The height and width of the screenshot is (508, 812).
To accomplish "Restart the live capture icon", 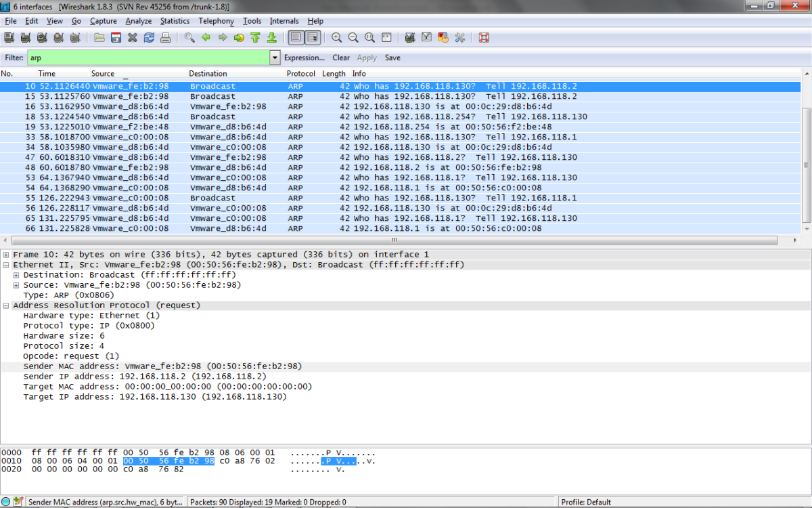I will tap(75, 38).
